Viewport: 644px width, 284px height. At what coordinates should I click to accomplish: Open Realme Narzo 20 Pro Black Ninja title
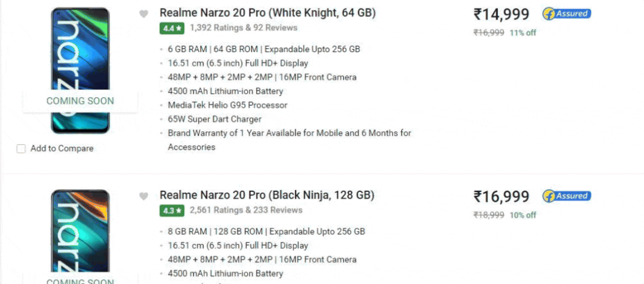267,195
